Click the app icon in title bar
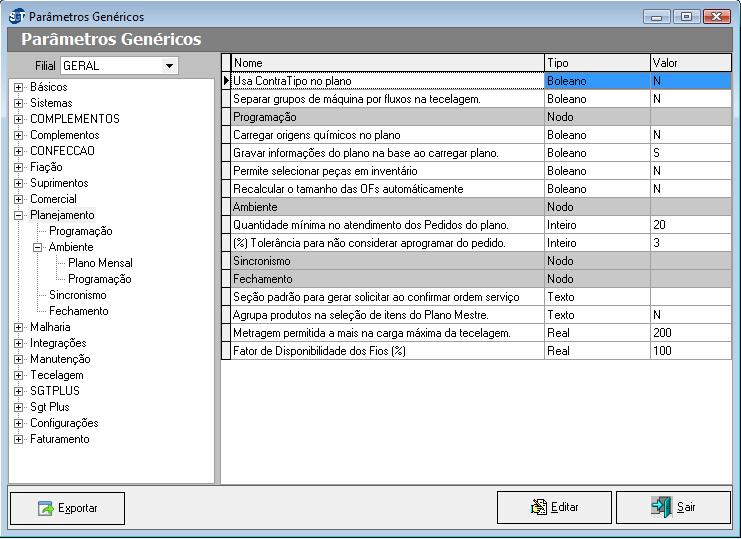 coord(17,16)
